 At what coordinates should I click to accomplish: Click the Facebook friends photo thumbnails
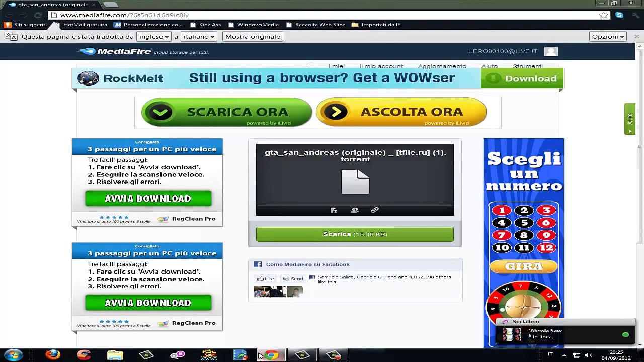[x=278, y=292]
